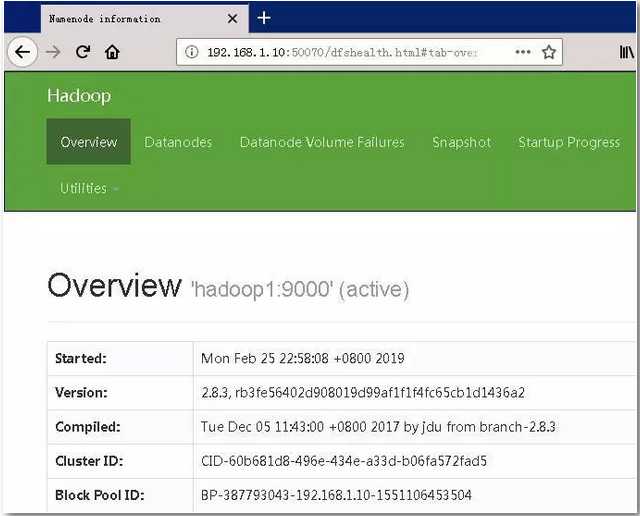The height and width of the screenshot is (516, 640).
Task: Click the Cluster ID: label cell
Action: pos(120,461)
